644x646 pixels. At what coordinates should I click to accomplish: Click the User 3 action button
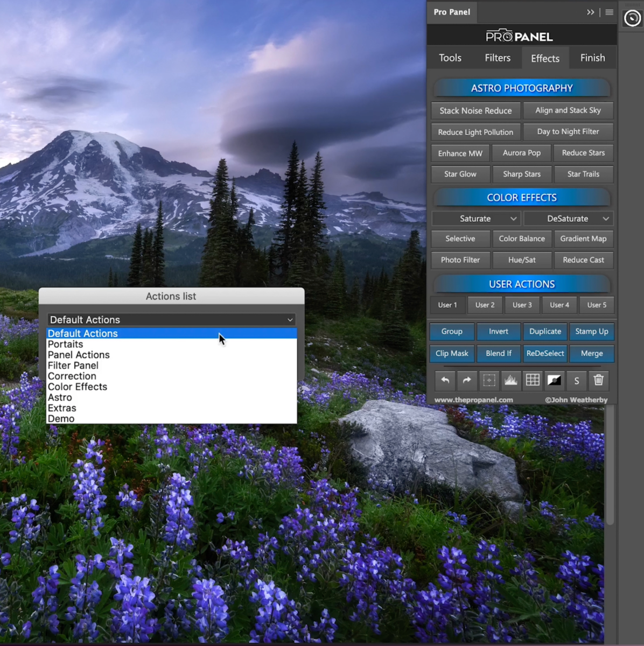tap(522, 305)
